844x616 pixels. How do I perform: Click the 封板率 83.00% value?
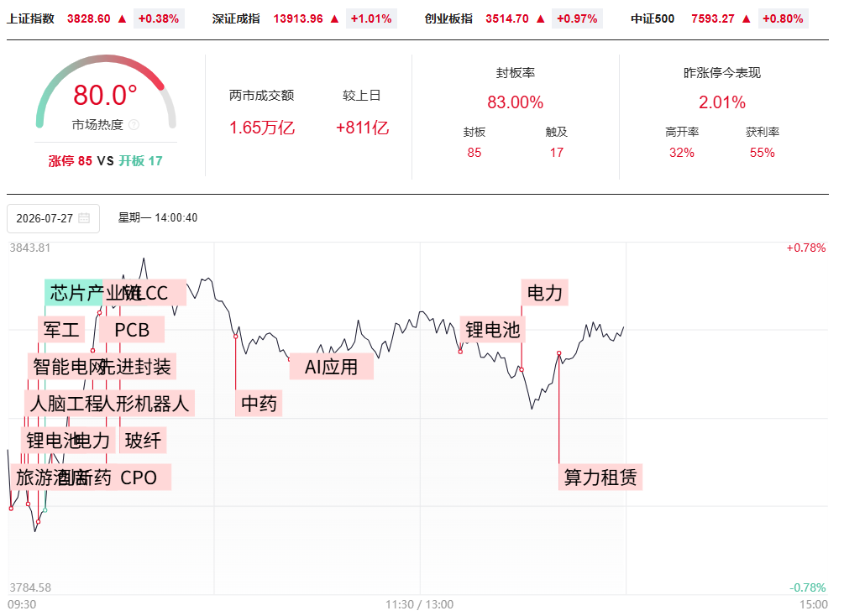pos(515,102)
